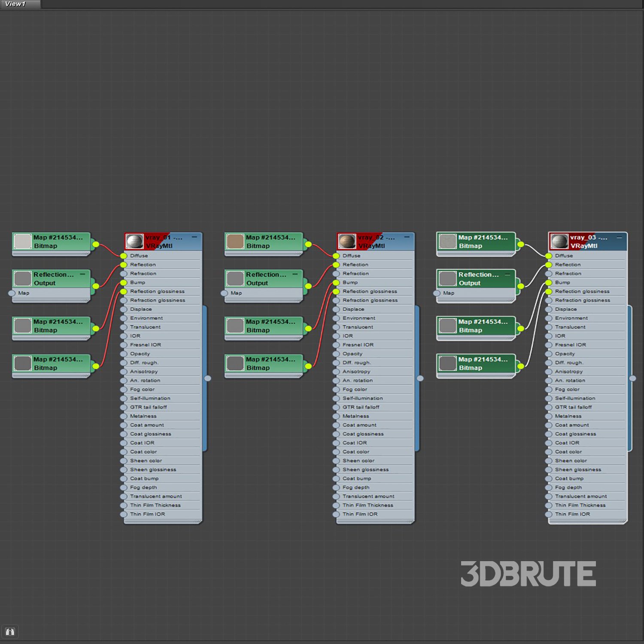
Task: Click the binoculars search icon
Action: point(10,632)
